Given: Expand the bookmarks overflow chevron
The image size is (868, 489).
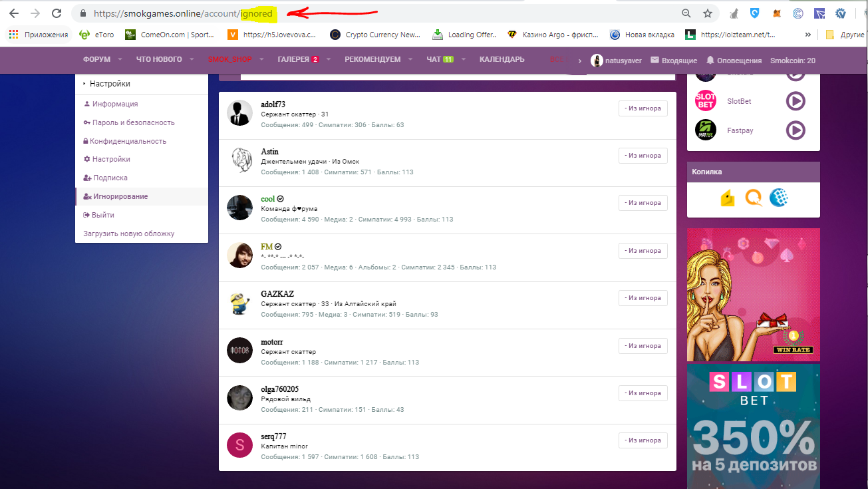Looking at the screenshot, I should pos(807,35).
